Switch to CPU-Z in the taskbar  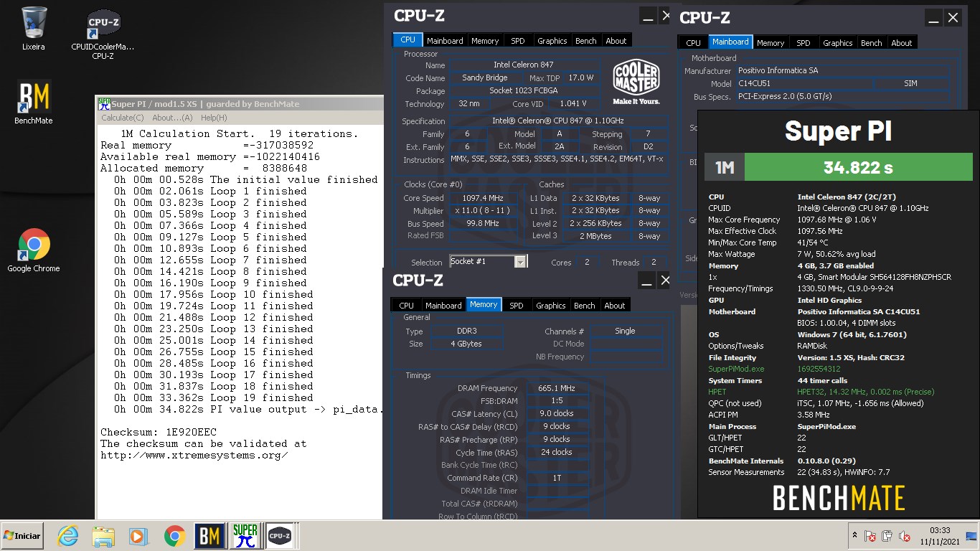(280, 536)
